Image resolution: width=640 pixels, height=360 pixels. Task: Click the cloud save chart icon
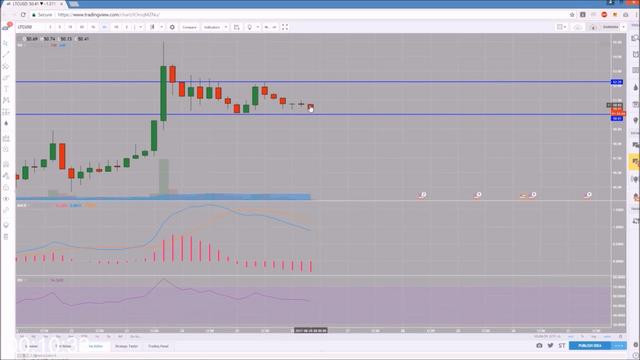click(x=578, y=27)
